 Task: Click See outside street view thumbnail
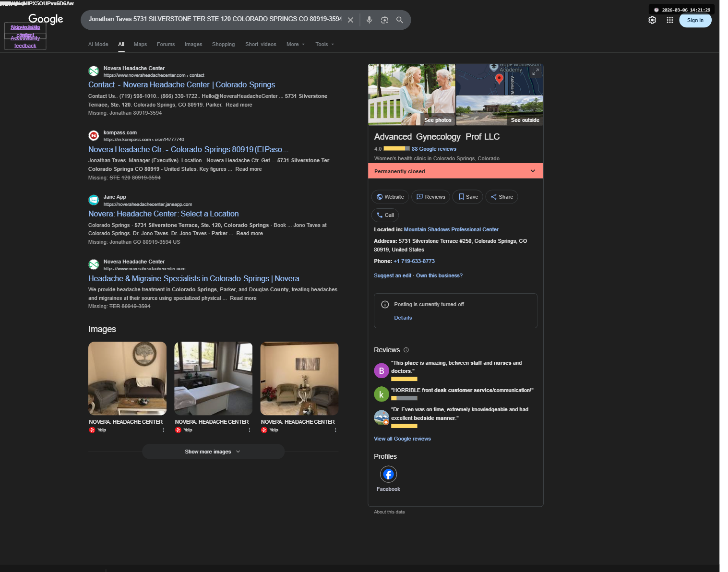(500, 110)
